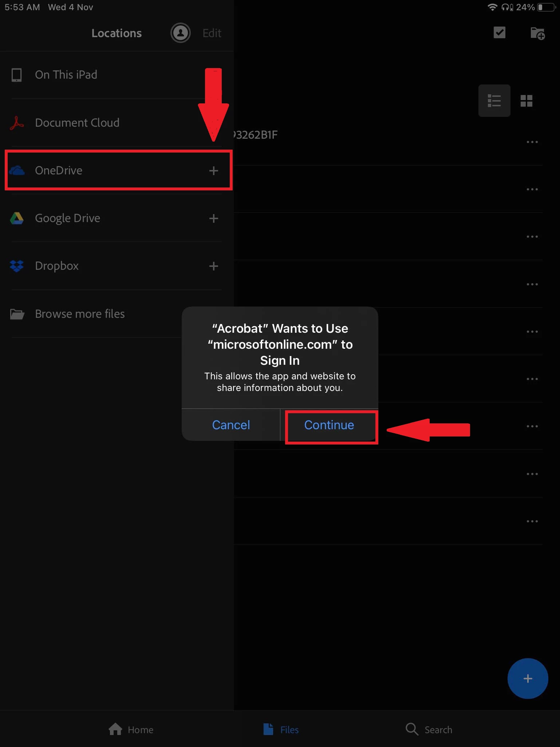Open the Search tab

click(x=429, y=730)
